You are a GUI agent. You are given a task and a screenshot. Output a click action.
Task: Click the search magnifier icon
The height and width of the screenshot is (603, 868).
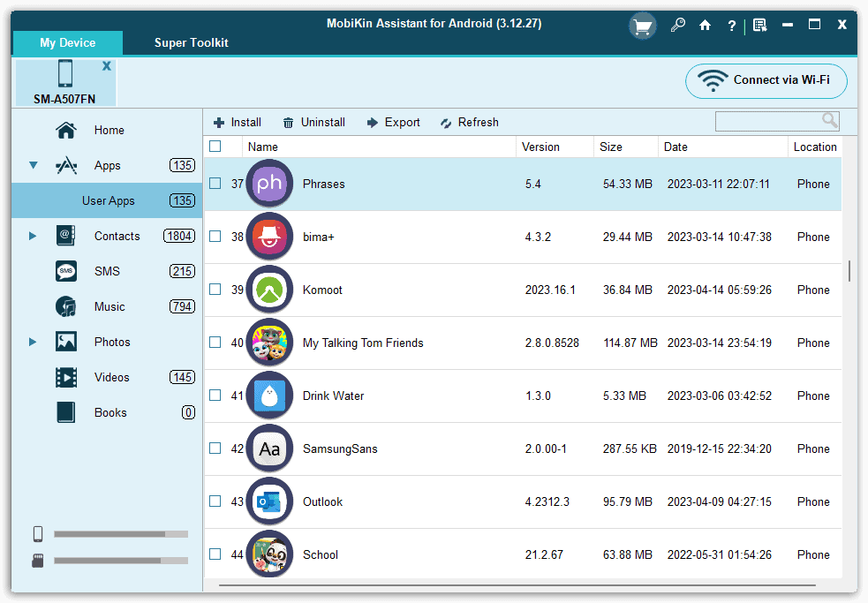pyautogui.click(x=829, y=121)
